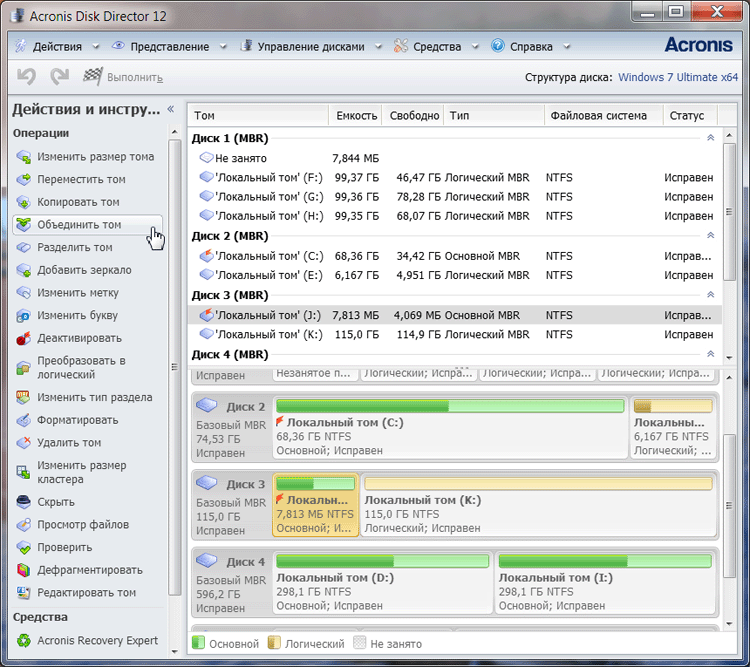This screenshot has width=750, height=667.
Task: Collapse the Диск 4 (MBR) group
Action: point(710,354)
